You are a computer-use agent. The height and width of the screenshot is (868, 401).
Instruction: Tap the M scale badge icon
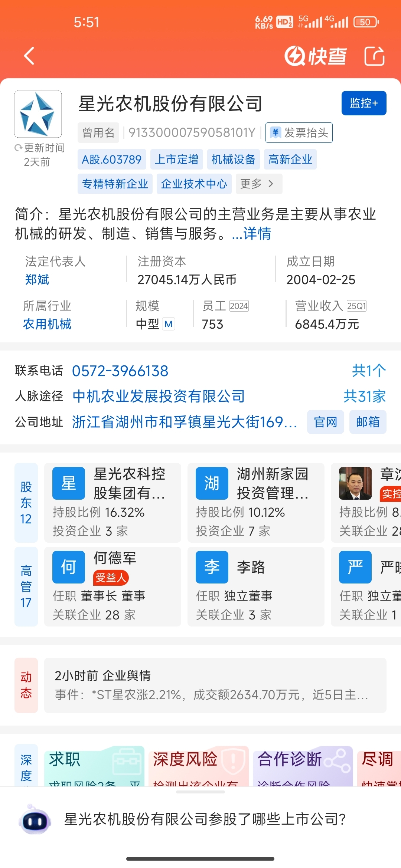168,324
